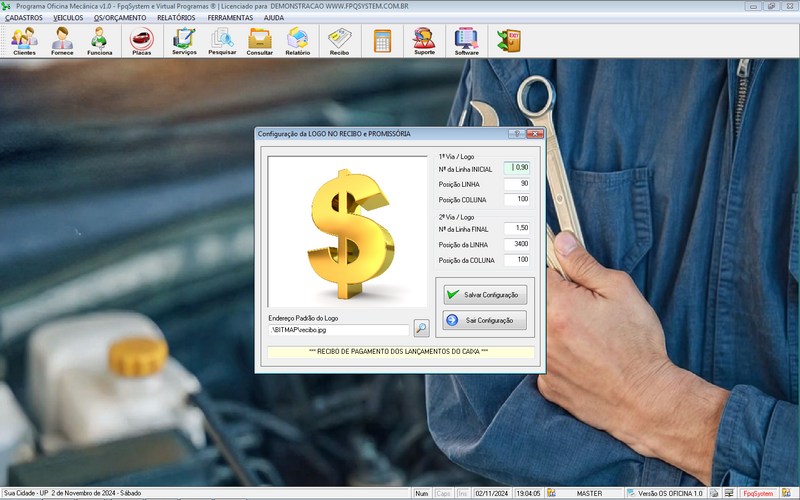Click the 19:04:05 clock in status bar
Screen dimensions: 800x500
click(x=528, y=493)
